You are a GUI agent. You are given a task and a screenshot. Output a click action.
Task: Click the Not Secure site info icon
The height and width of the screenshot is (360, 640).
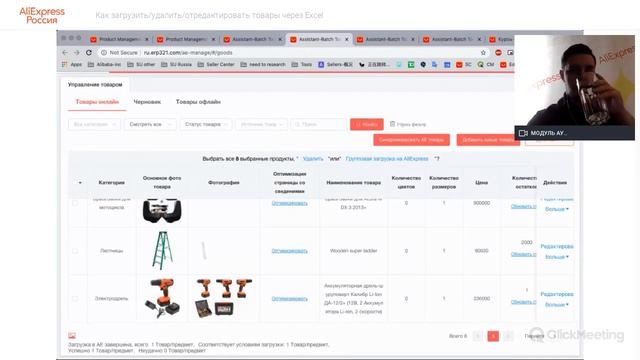pos(104,53)
